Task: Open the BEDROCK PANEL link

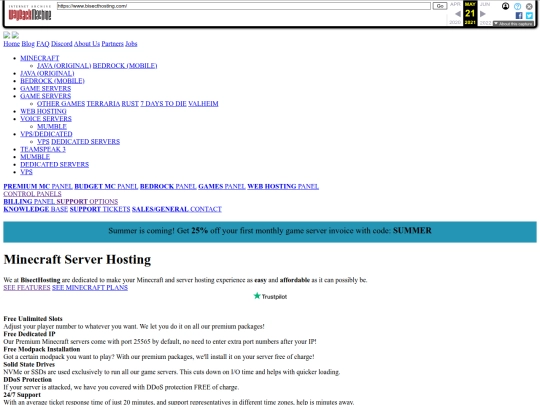Action: pyautogui.click(x=168, y=186)
